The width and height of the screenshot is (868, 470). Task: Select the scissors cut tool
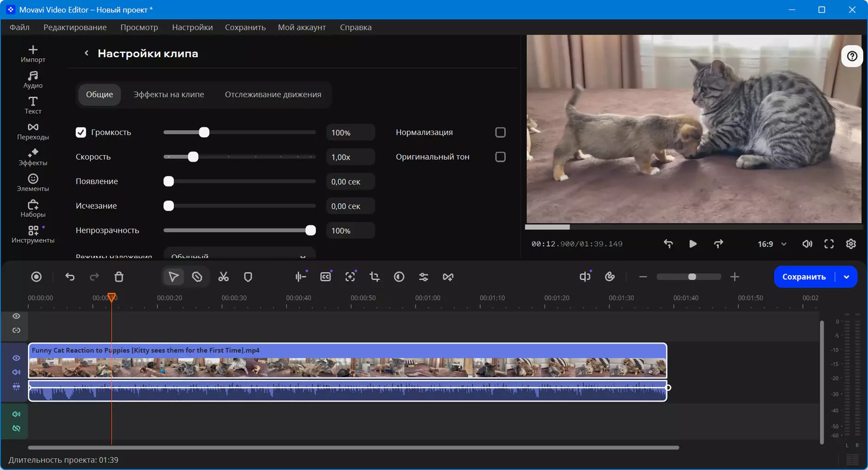point(223,277)
